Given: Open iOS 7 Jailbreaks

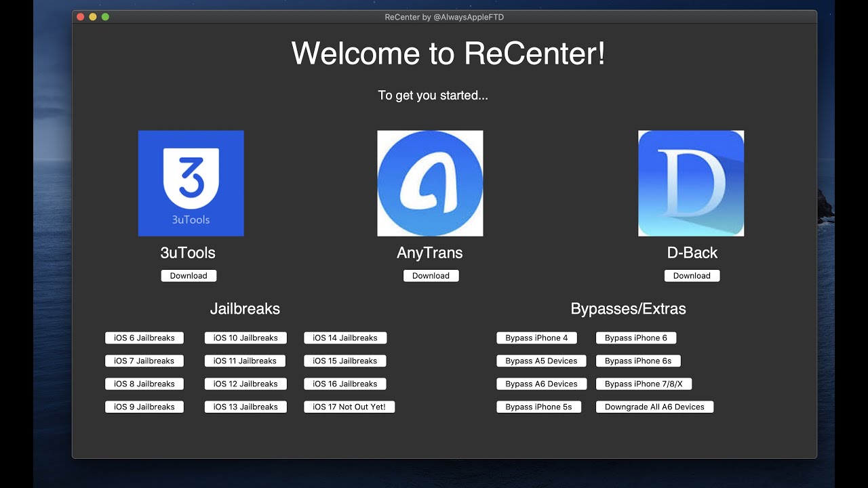Looking at the screenshot, I should (144, 361).
